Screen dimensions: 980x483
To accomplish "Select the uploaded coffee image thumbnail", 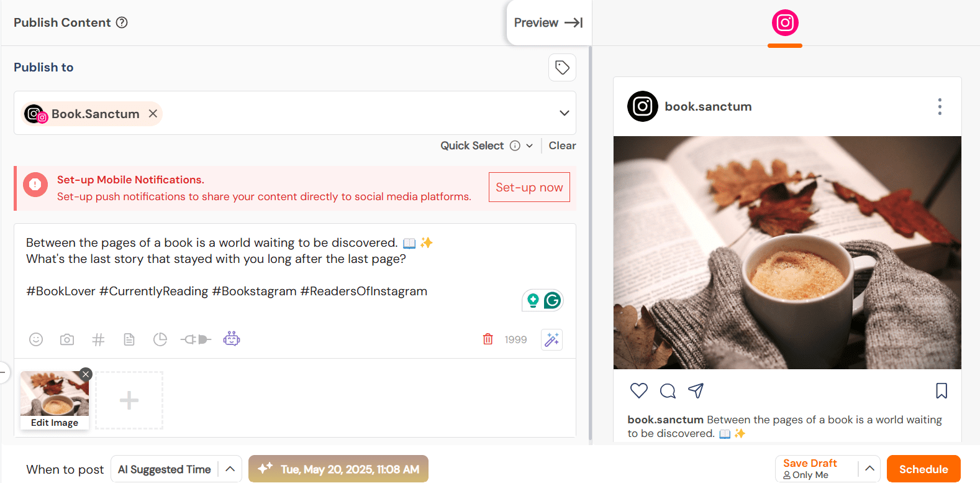I will 55,393.
